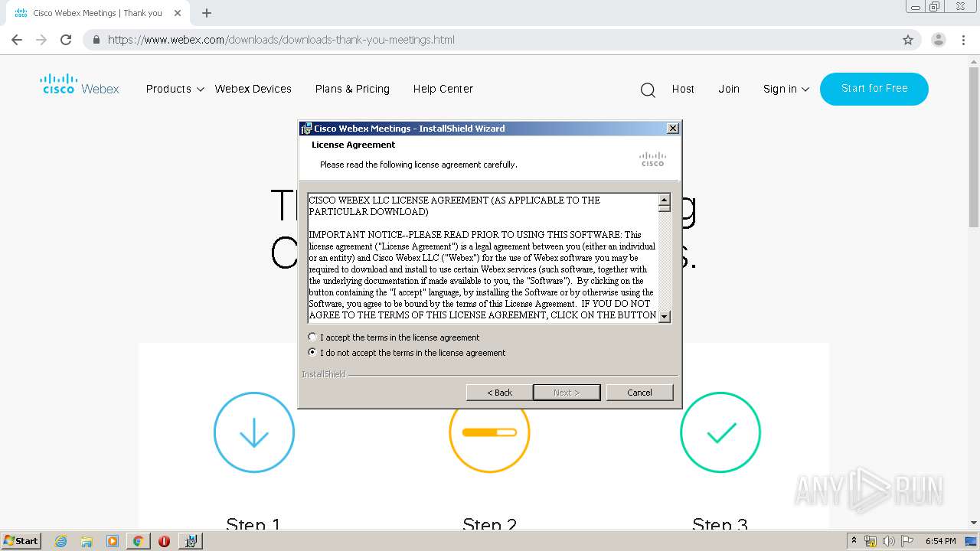
Task: Click license text scrollbar down arrow
Action: click(664, 316)
